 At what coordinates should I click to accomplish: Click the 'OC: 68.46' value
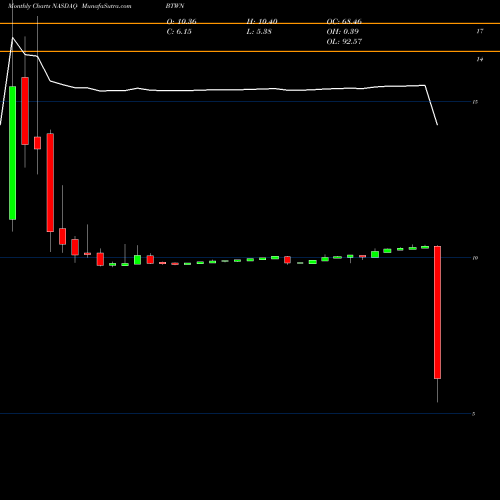pyautogui.click(x=344, y=21)
